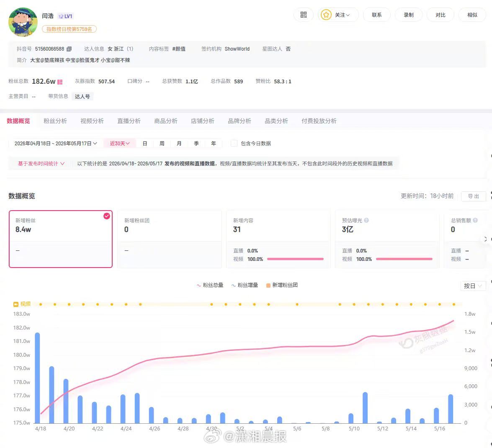Select the 新增内容 data card
Screen dimensions: 492x448
278,239
